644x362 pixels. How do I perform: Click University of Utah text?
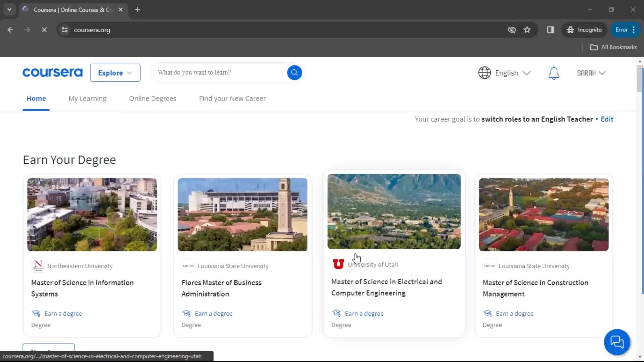(x=373, y=264)
